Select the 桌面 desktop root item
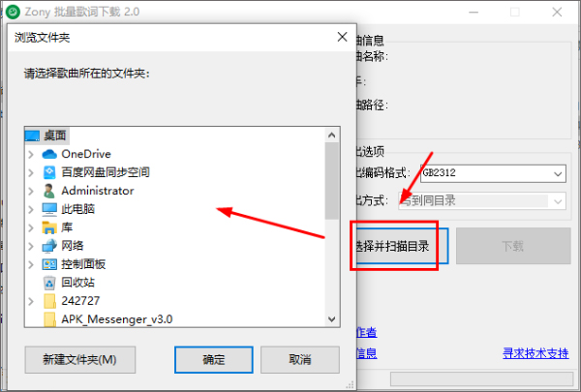 [47, 136]
